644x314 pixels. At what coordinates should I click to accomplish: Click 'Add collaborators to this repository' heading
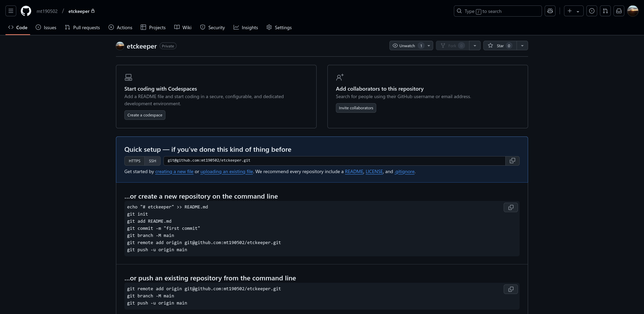click(380, 89)
